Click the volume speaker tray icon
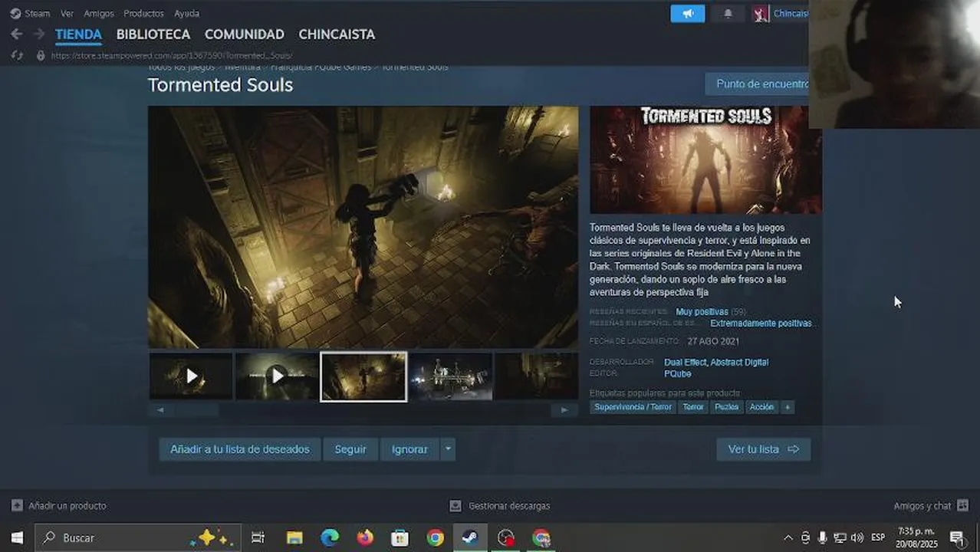Screen dimensions: 980x552 [x=857, y=537]
